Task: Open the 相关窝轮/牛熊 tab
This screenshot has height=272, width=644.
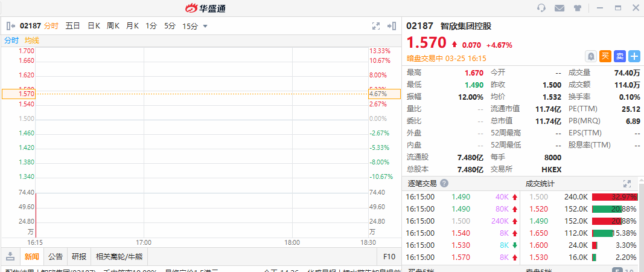Action: tap(119, 257)
